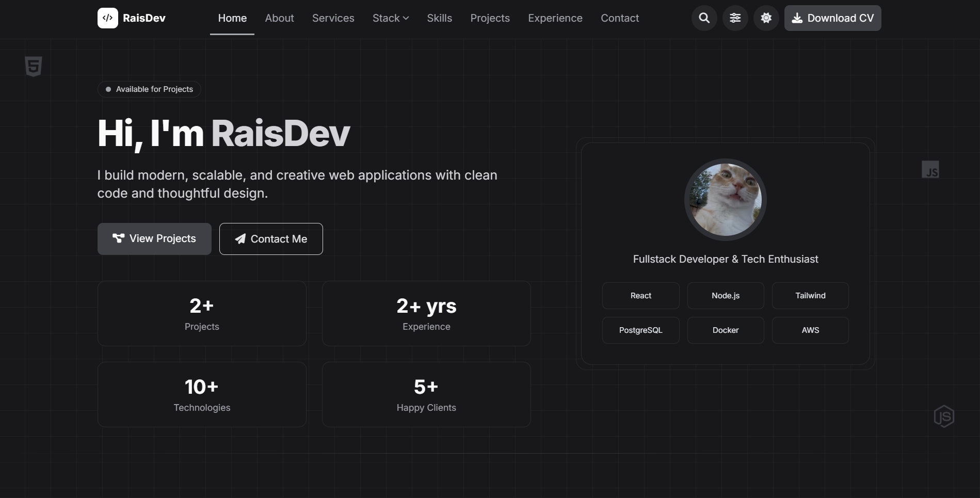980x498 pixels.
Task: Select the Skills navigation item
Action: [x=439, y=18]
